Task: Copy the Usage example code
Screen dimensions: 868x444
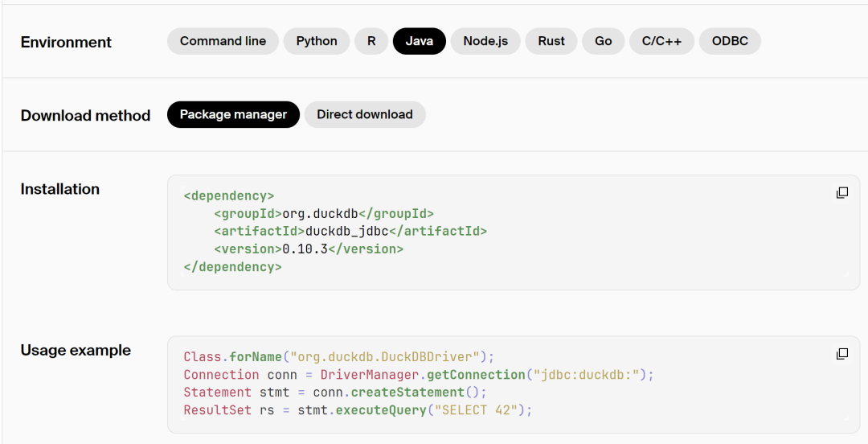Action: (842, 354)
